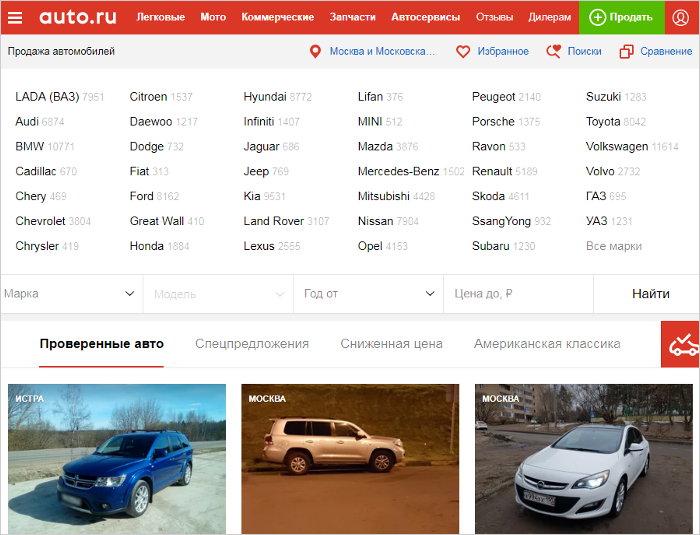
Task: Click the Избранное heart icon
Action: pyautogui.click(x=463, y=51)
